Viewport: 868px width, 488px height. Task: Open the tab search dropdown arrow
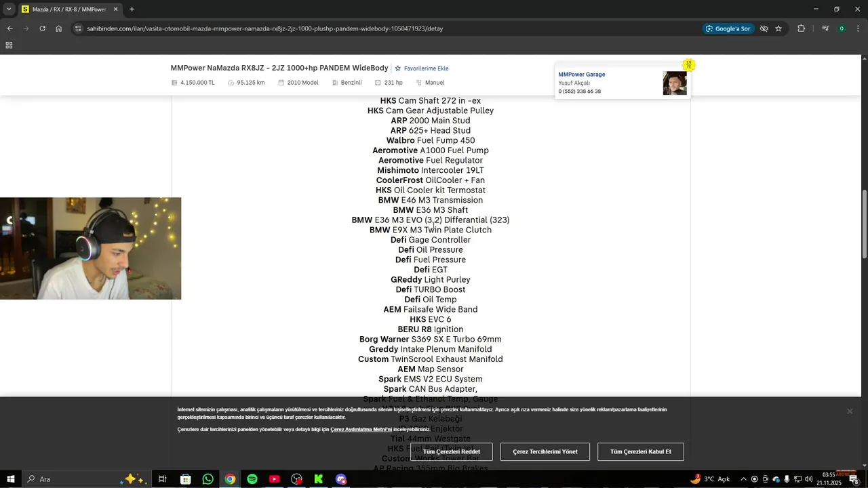(9, 9)
